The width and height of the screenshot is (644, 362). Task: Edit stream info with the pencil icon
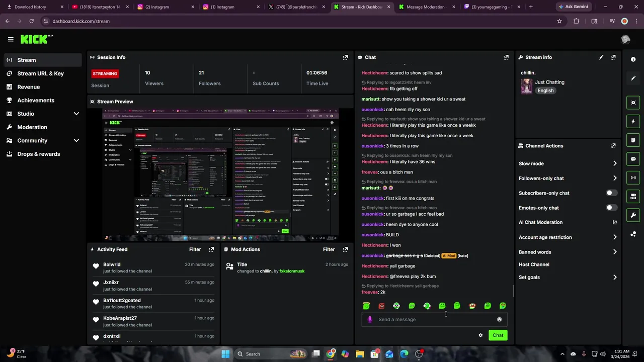pos(601,57)
